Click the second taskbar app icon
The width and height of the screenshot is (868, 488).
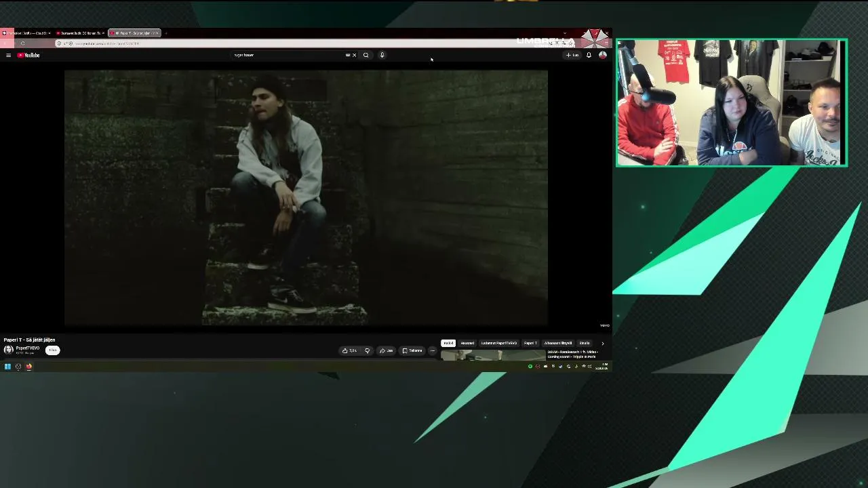[x=18, y=367]
